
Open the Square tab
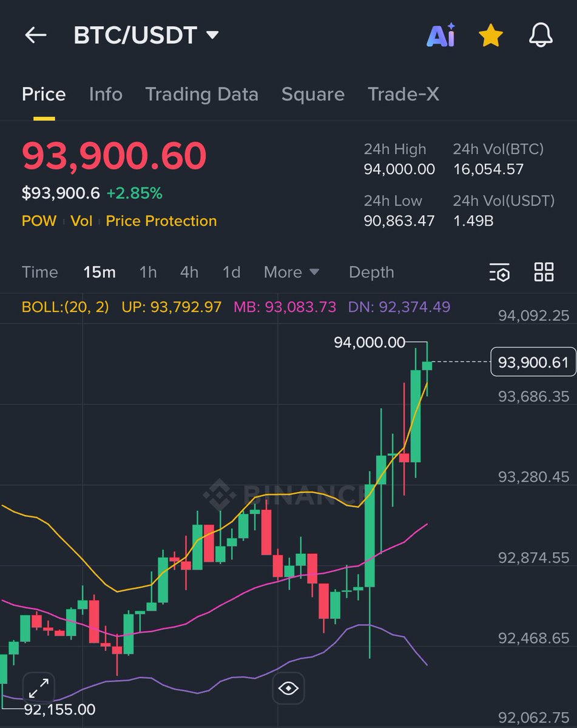click(x=313, y=95)
